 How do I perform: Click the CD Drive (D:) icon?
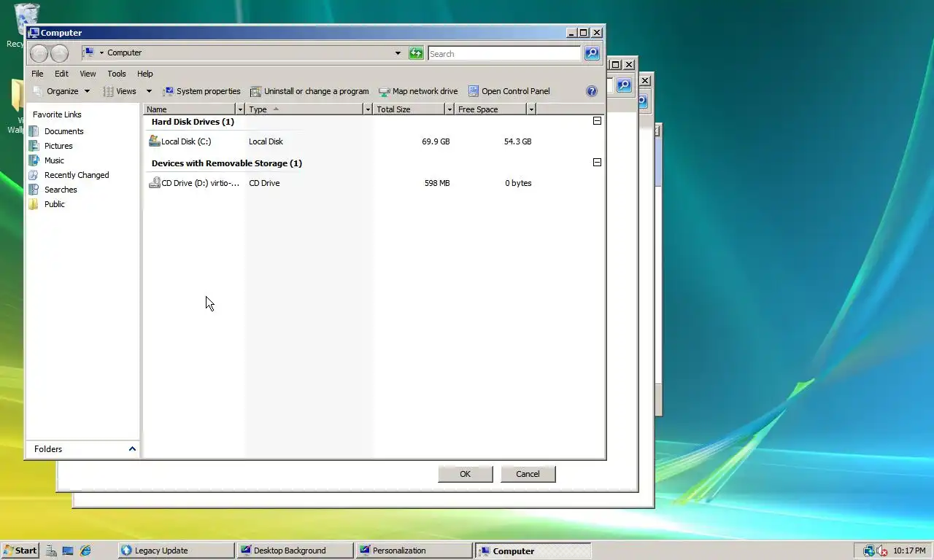154,182
